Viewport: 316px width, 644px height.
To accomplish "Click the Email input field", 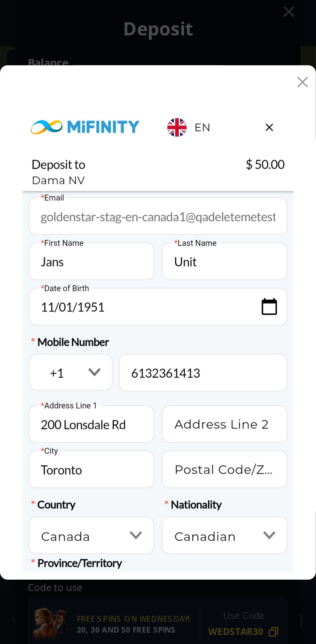I will 158,217.
